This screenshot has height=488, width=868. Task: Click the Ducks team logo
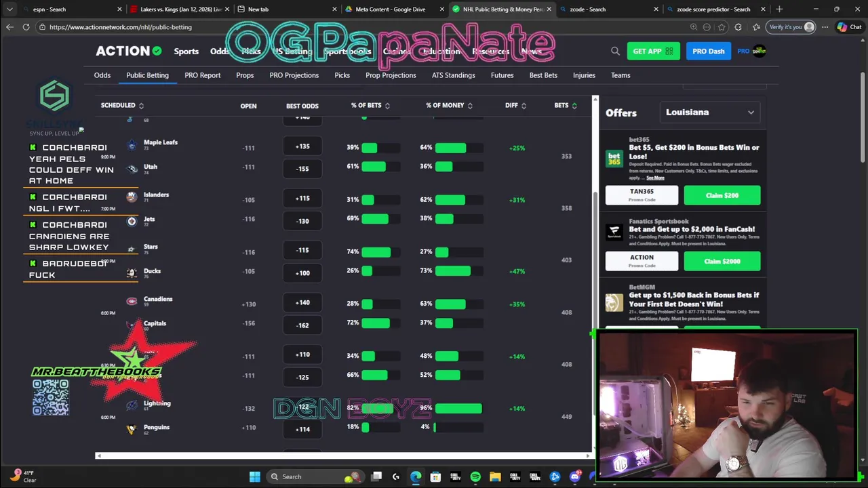[x=132, y=273]
